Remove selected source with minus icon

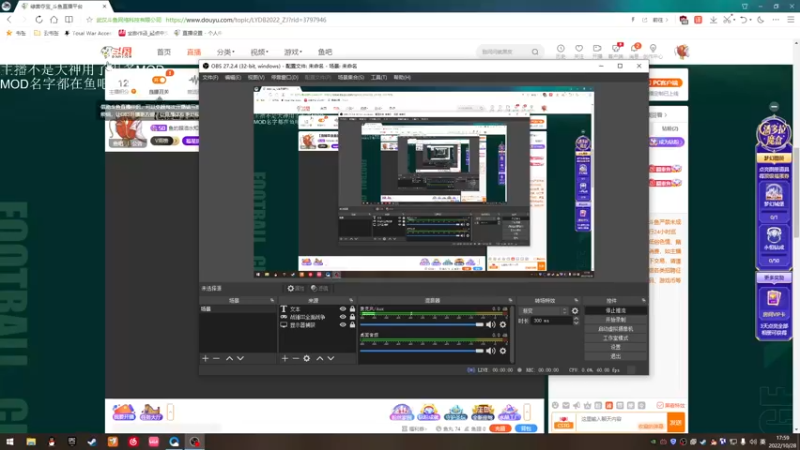[x=295, y=359]
